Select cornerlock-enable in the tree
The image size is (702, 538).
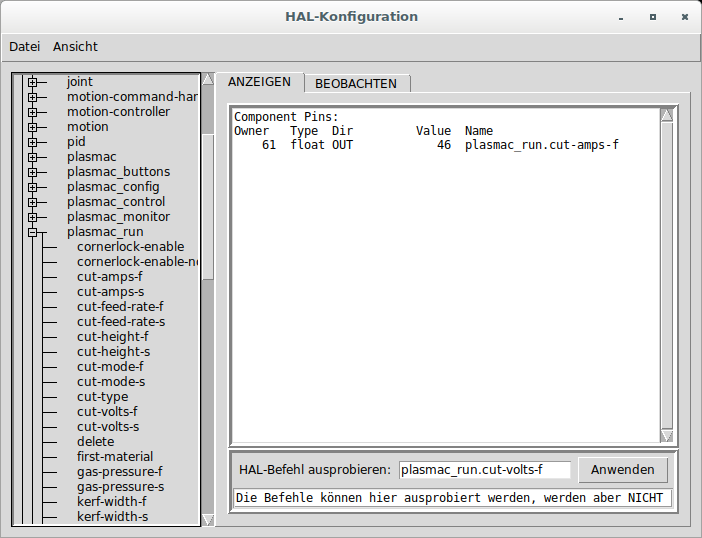click(130, 247)
